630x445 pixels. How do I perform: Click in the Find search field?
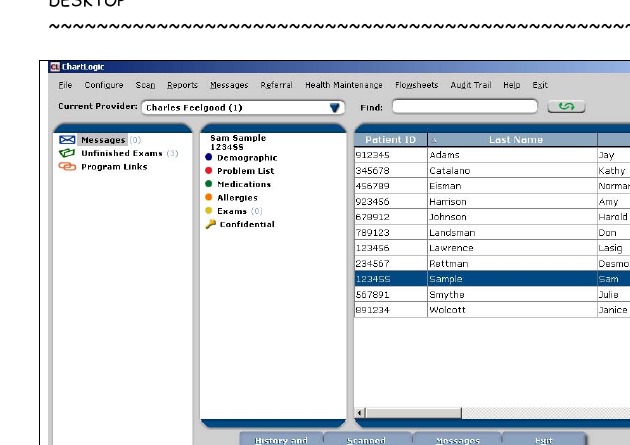click(x=465, y=106)
